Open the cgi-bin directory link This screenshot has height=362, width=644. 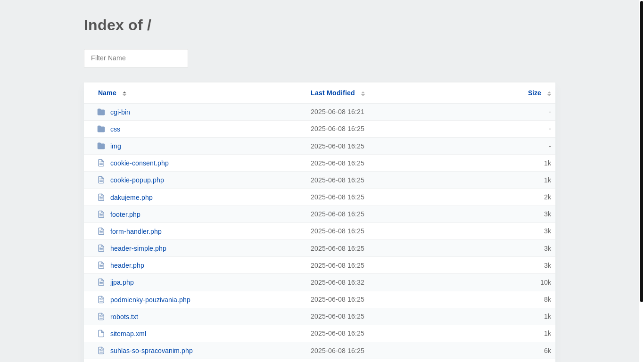point(120,112)
